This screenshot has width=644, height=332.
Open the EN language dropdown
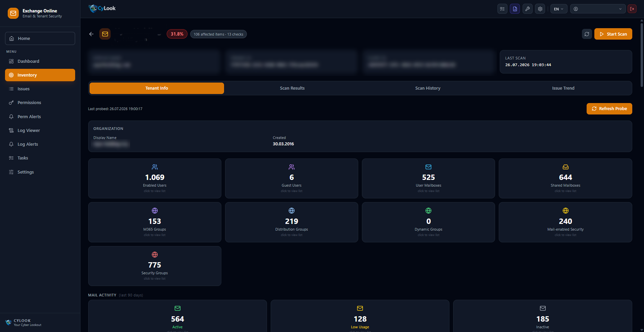(x=559, y=9)
